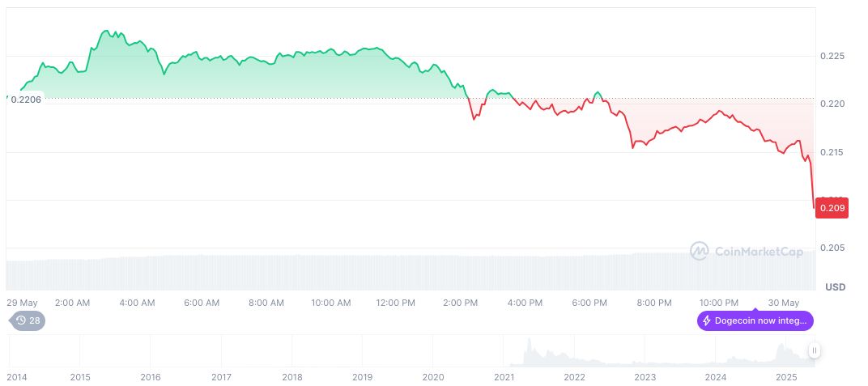Click the 0.205 price axis label
Screen dimensions: 868x386
point(832,248)
